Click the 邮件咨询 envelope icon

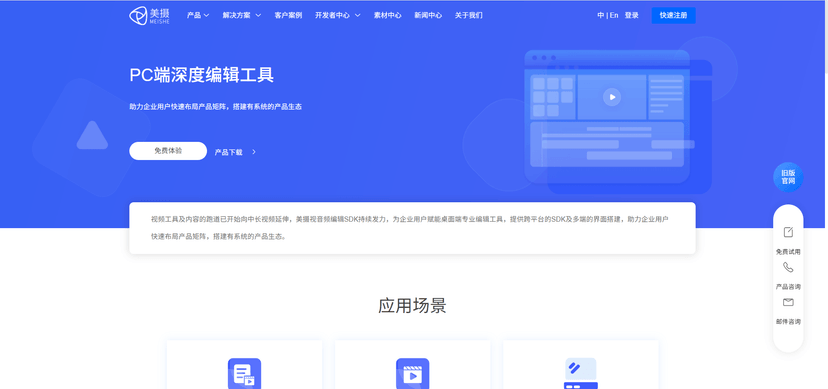coord(788,302)
